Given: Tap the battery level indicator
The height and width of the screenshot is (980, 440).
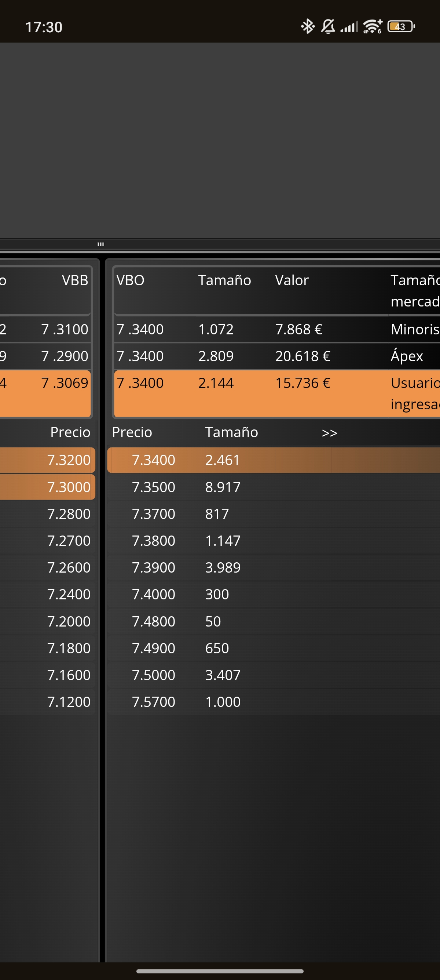Looking at the screenshot, I should 401,27.
